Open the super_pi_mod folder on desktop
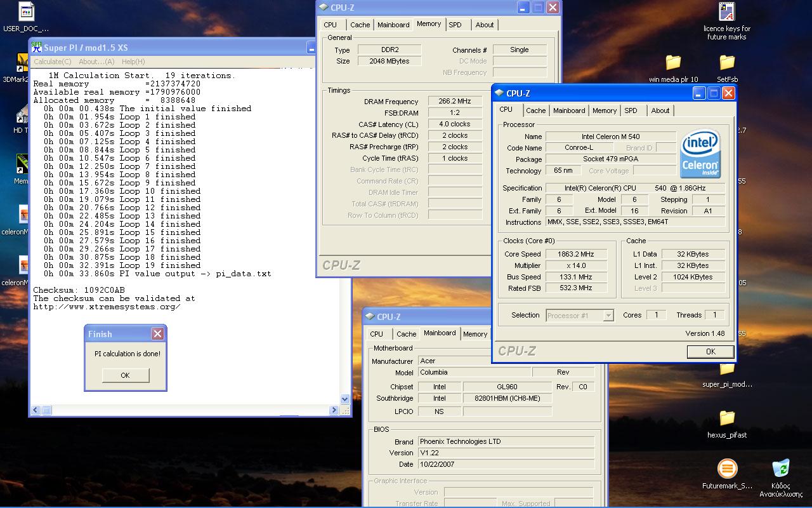812x508 pixels. (727, 368)
